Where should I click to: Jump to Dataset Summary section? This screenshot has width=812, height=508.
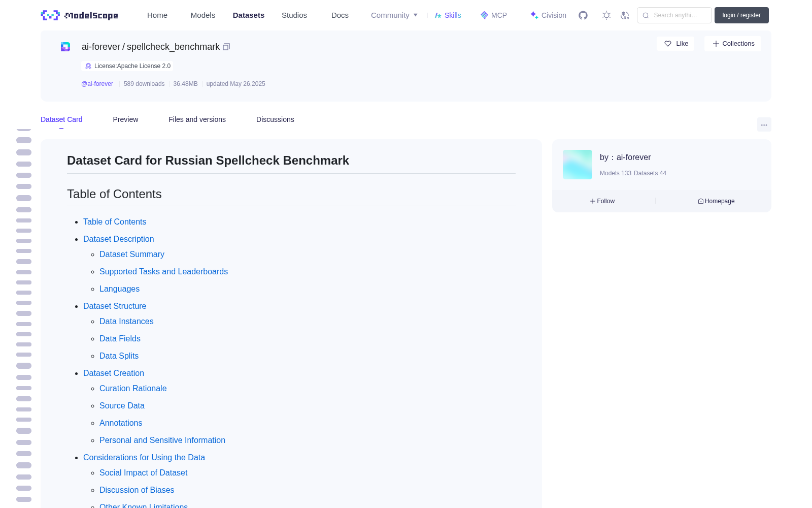click(132, 254)
